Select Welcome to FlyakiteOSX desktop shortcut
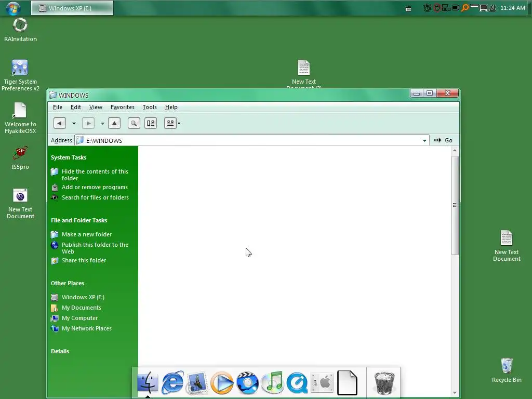 click(20, 118)
